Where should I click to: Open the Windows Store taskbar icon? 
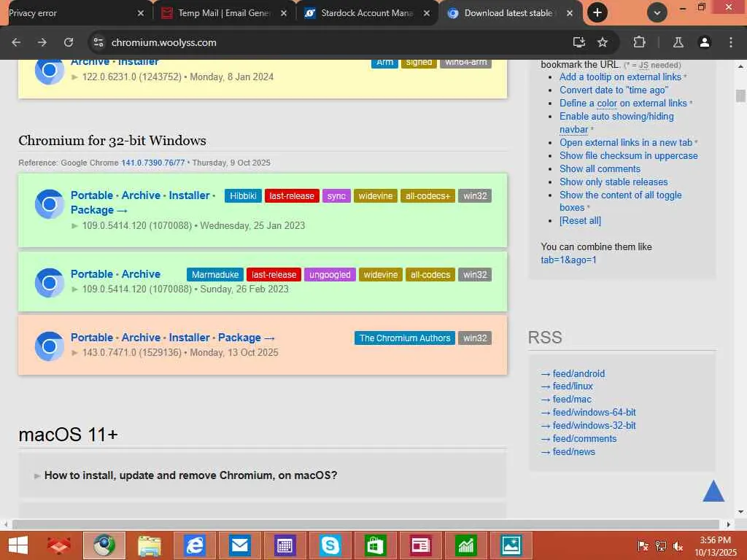(x=374, y=545)
